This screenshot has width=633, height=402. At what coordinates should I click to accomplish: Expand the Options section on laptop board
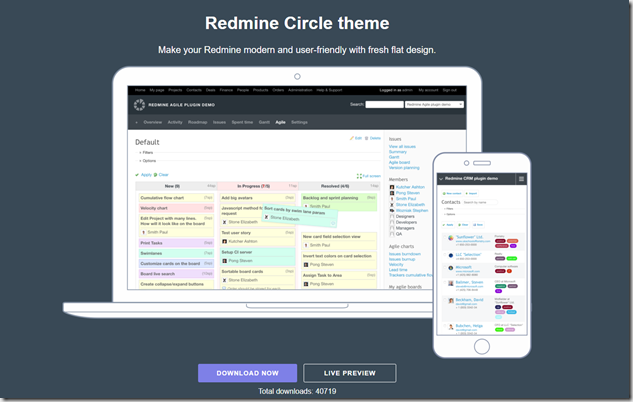[147, 161]
